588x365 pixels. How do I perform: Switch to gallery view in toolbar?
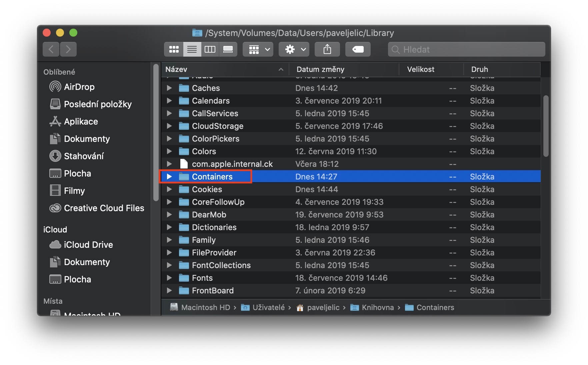[x=228, y=50]
